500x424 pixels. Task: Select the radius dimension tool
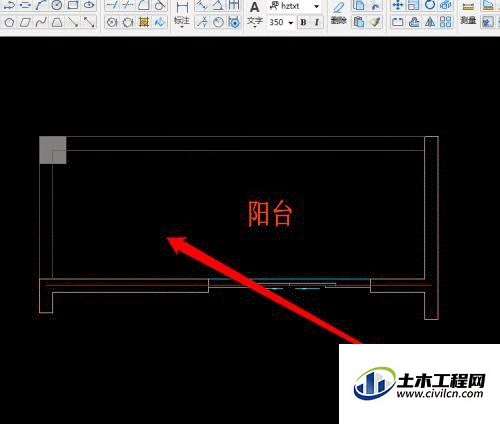[x=218, y=22]
